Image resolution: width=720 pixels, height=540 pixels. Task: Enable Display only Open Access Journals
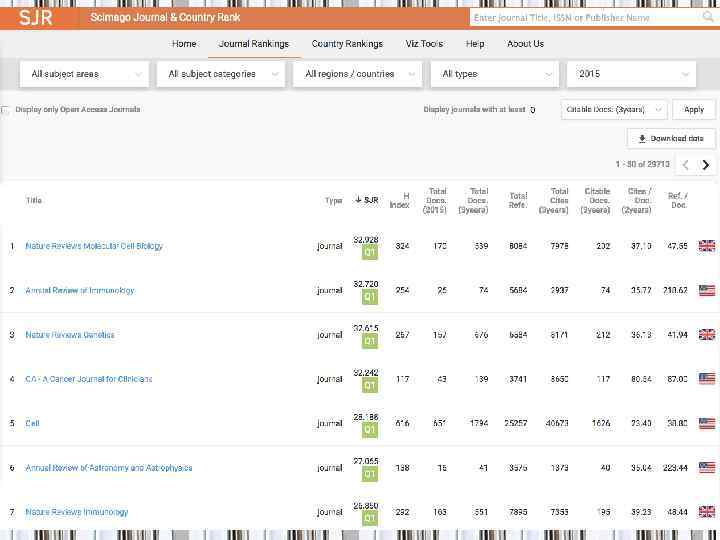[5, 110]
